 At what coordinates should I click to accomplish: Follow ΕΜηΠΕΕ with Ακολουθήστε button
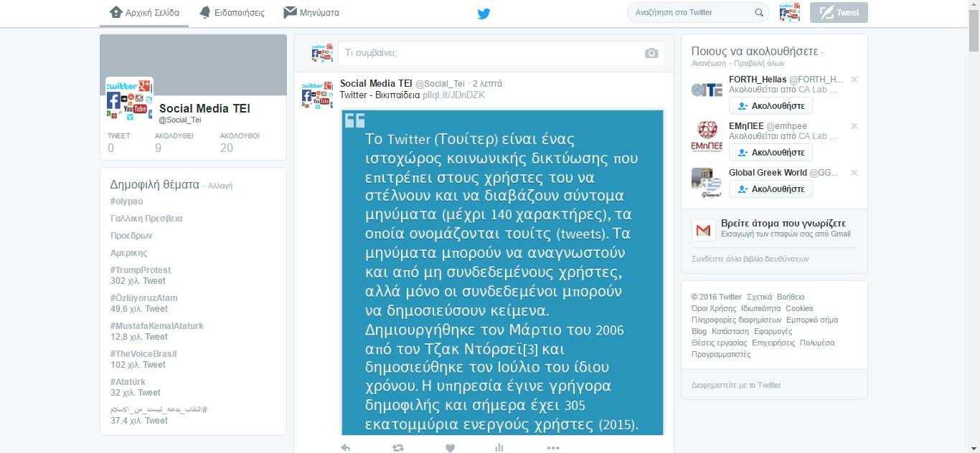[x=771, y=153]
